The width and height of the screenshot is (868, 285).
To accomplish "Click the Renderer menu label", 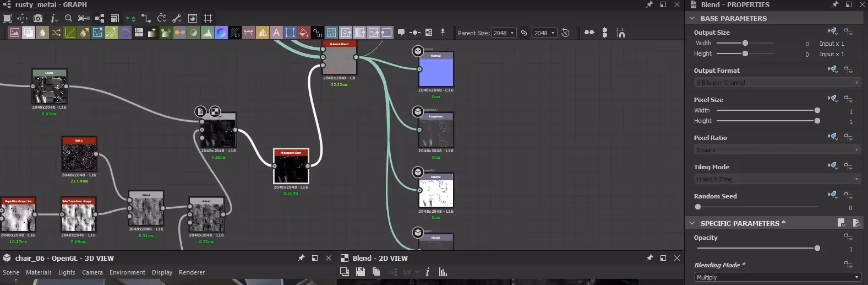I will 192,272.
